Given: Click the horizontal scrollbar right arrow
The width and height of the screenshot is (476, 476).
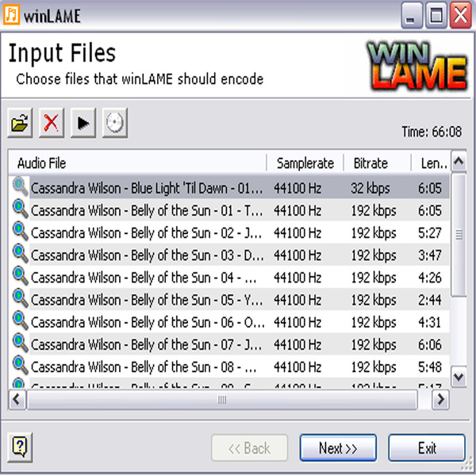Looking at the screenshot, I should click(440, 400).
